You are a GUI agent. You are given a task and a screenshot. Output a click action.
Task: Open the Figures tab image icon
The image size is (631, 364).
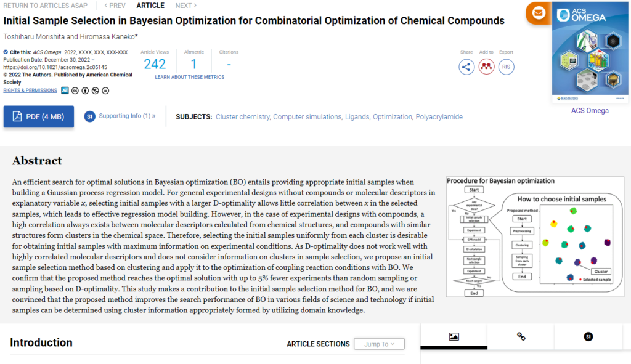coord(454,336)
